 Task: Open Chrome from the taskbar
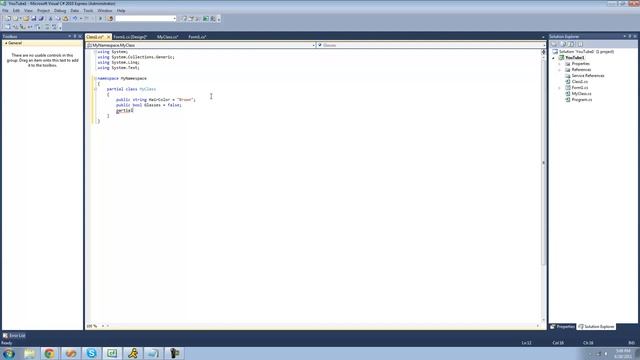tap(49, 353)
